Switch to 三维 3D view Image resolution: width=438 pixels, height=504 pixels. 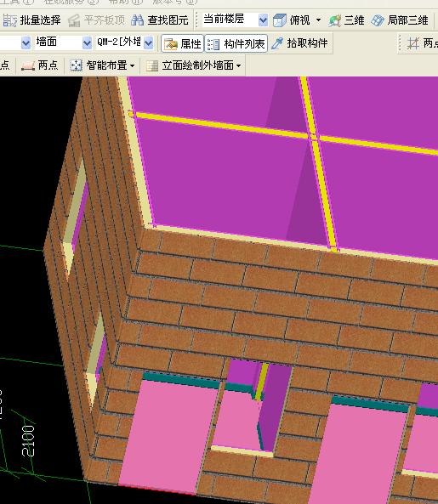[x=346, y=20]
